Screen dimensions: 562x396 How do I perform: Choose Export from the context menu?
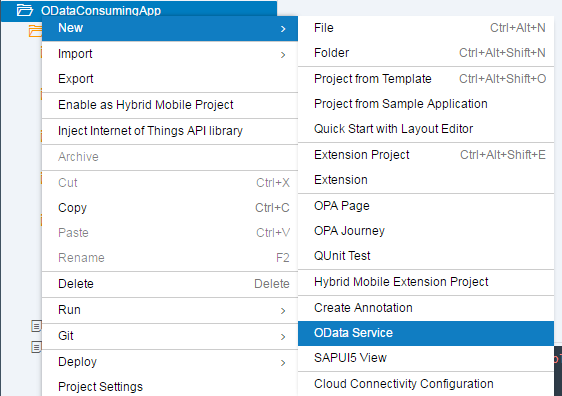click(170, 79)
